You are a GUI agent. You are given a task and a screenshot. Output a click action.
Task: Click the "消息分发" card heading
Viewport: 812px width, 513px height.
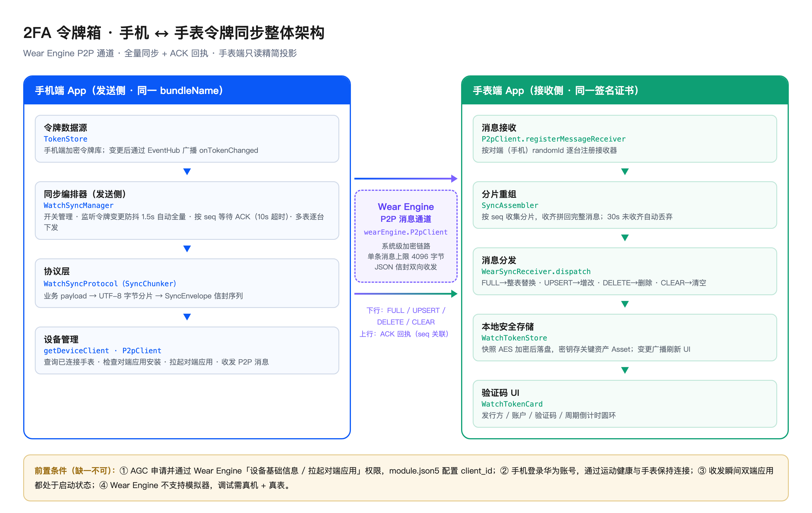[499, 260]
